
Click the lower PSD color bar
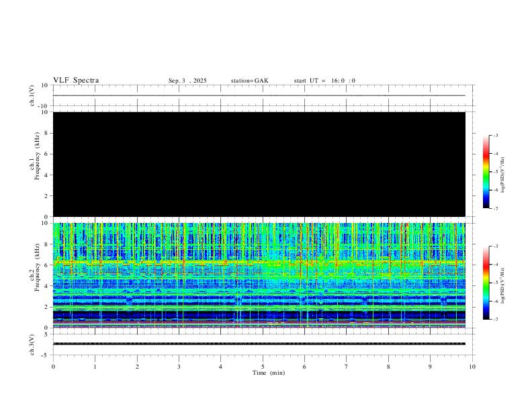tap(486, 283)
